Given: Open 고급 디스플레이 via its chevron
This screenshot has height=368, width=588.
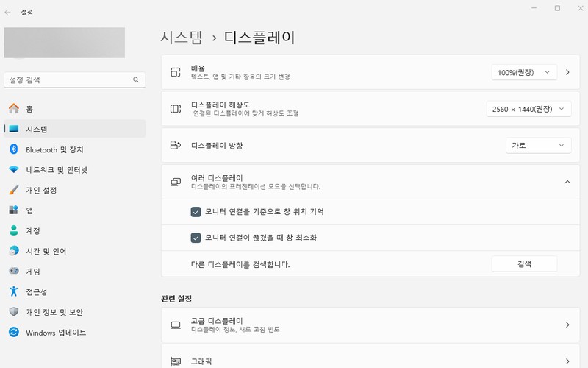Looking at the screenshot, I should [x=567, y=325].
